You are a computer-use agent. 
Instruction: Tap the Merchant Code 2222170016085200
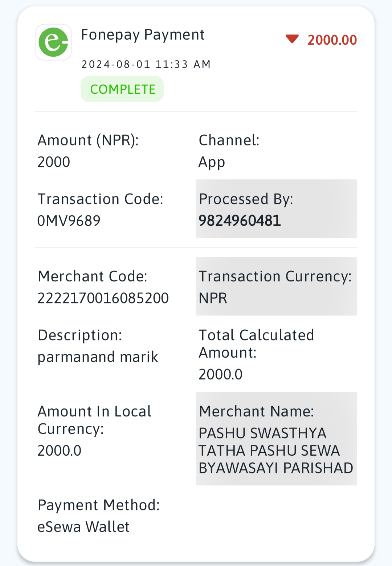click(x=103, y=298)
